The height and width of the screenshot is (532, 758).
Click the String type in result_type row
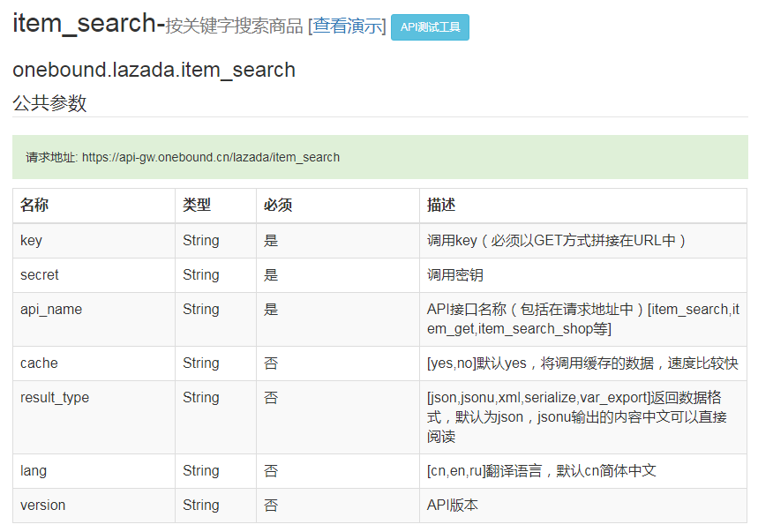[x=200, y=398]
